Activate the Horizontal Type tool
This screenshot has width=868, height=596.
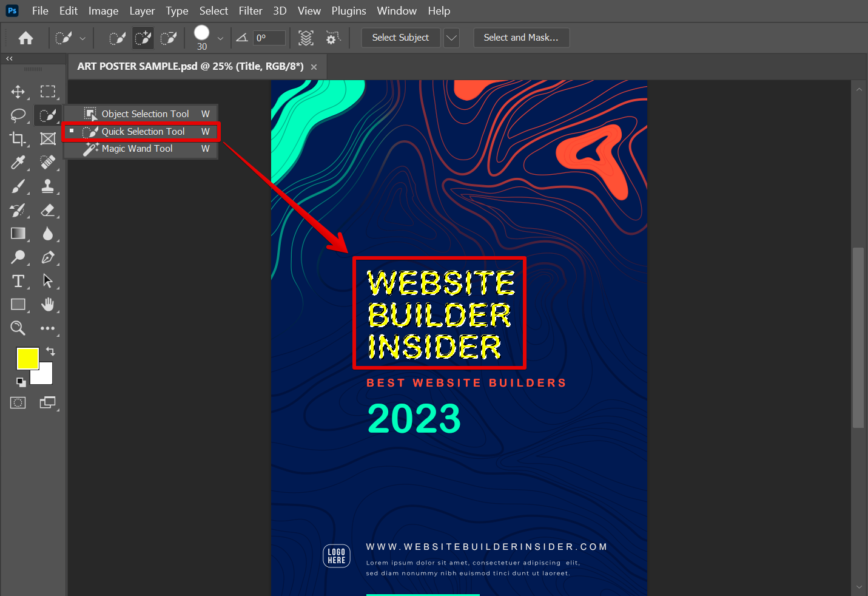18,281
